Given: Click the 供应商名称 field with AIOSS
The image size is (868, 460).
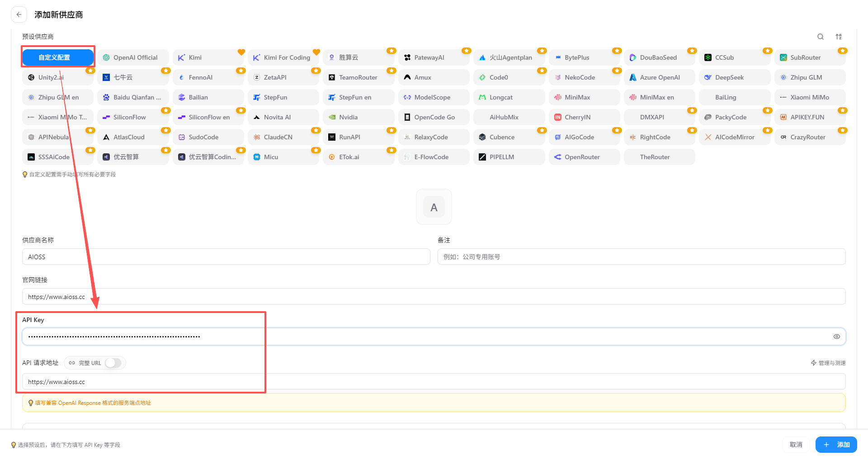Looking at the screenshot, I should (x=226, y=256).
